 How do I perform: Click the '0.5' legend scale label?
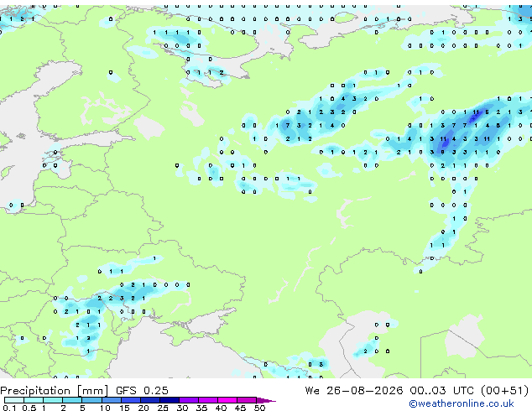point(29,408)
